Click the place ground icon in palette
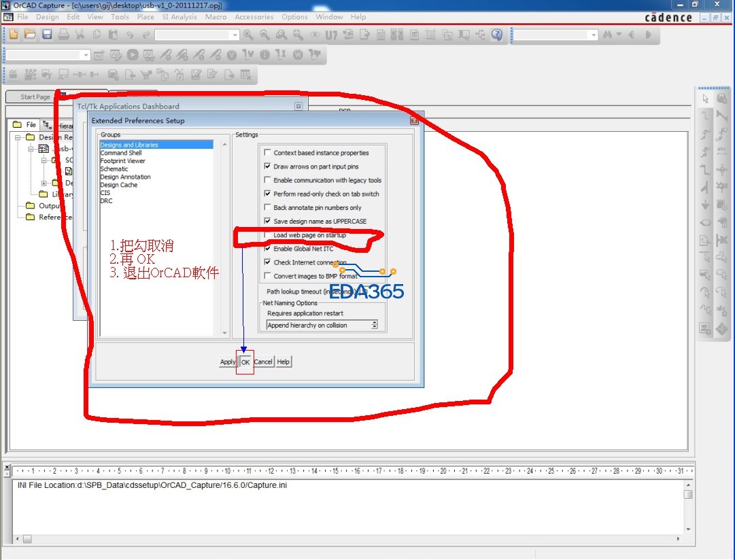 pyautogui.click(x=706, y=205)
